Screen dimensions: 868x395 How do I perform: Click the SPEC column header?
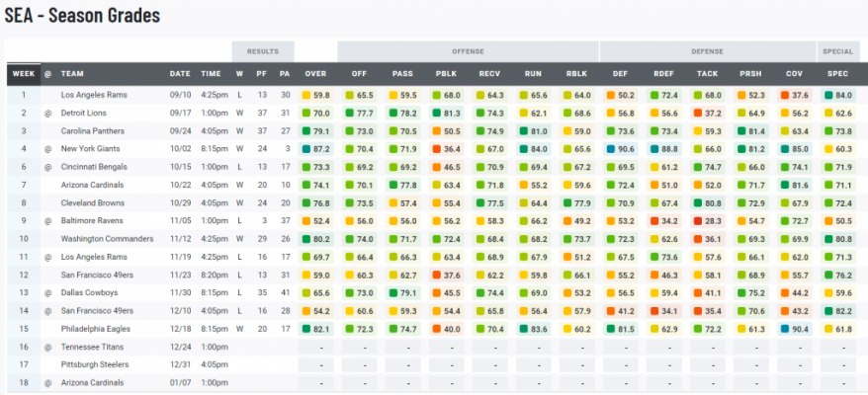(837, 74)
